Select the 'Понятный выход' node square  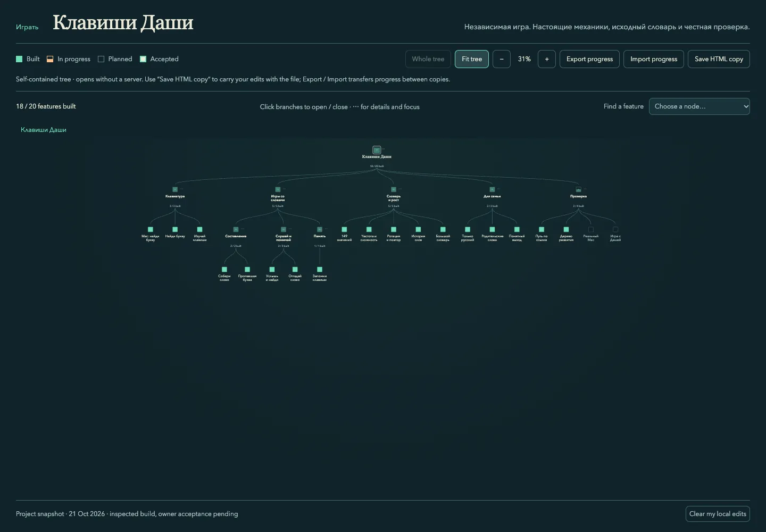click(x=517, y=229)
